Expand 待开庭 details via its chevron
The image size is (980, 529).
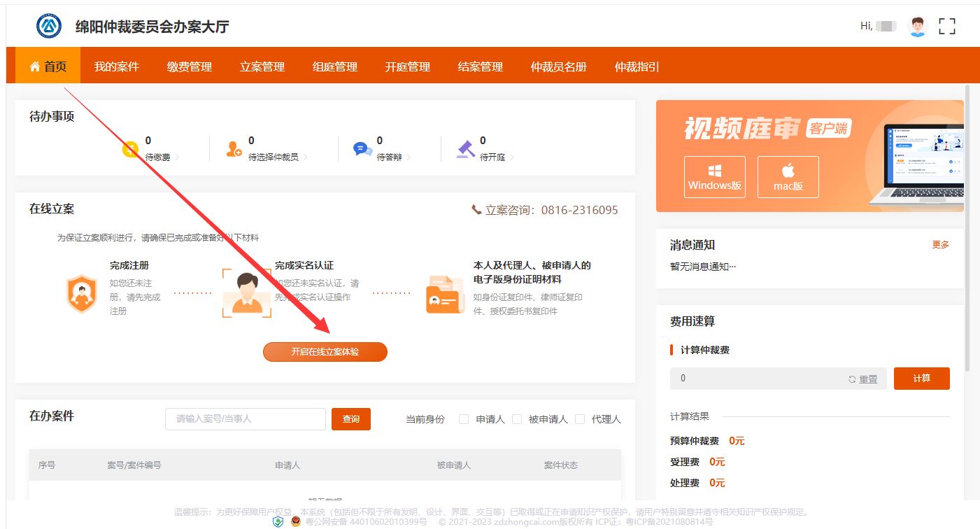click(511, 157)
